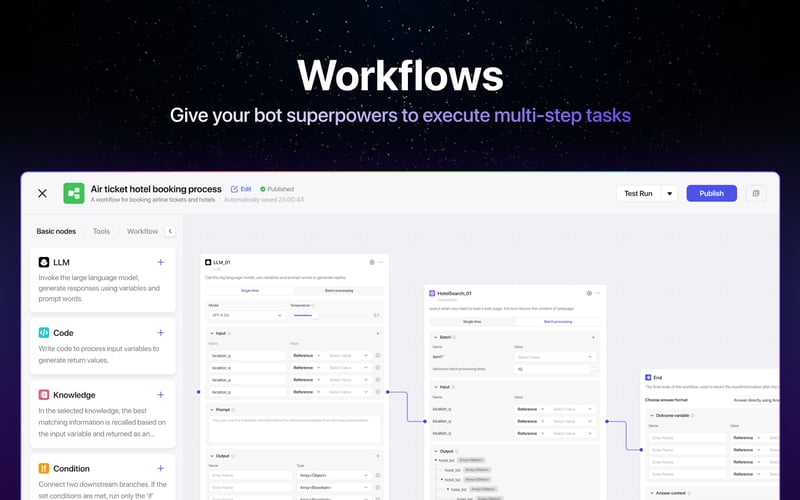Collapse the Output section of LLM_01
Screen dimensions: 800x500
pyautogui.click(x=212, y=456)
